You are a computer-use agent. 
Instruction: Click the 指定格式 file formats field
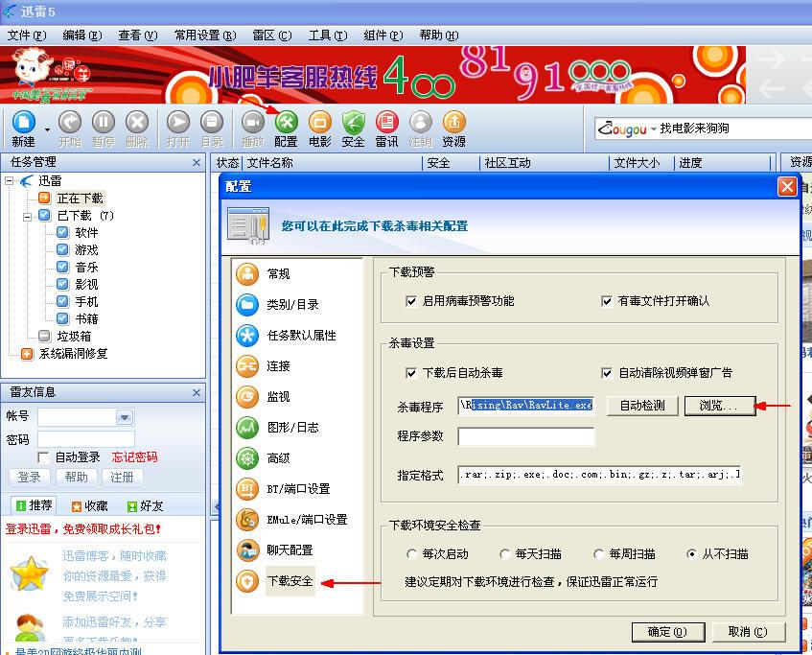pyautogui.click(x=600, y=475)
